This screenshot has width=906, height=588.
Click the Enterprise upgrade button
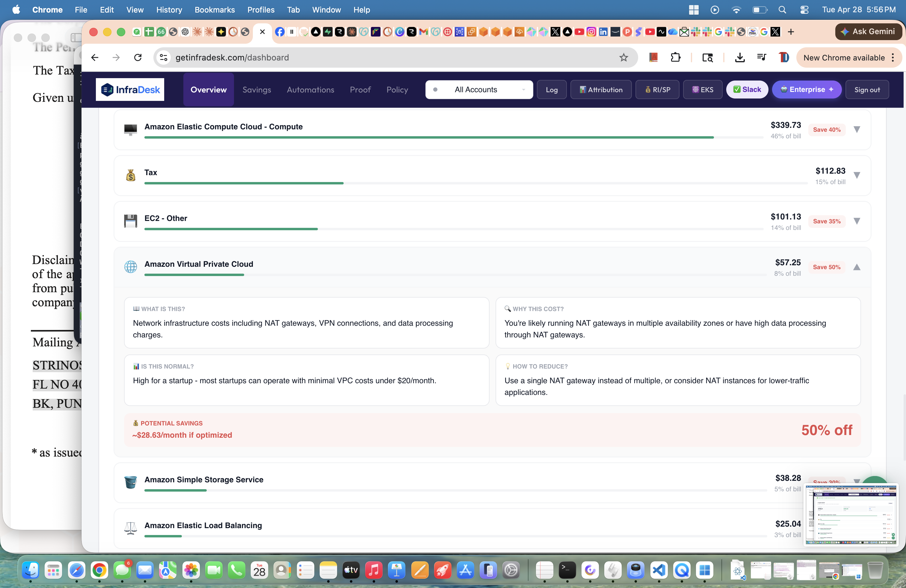(807, 90)
